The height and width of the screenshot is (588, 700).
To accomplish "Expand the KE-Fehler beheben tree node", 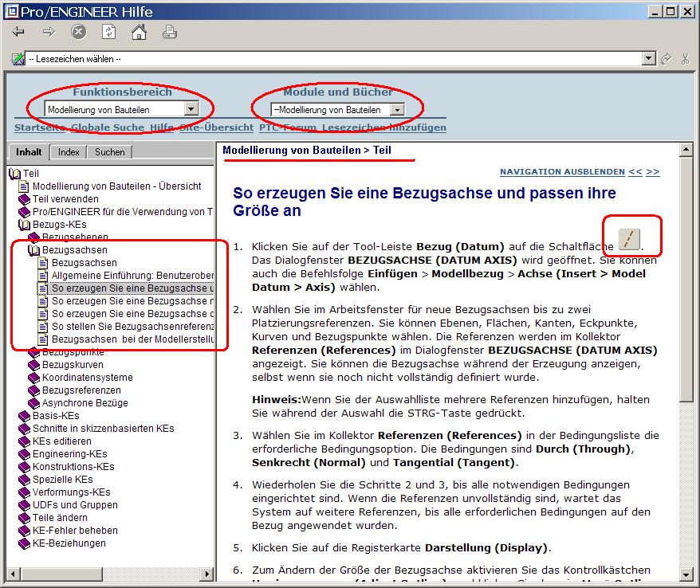I will coord(24,531).
